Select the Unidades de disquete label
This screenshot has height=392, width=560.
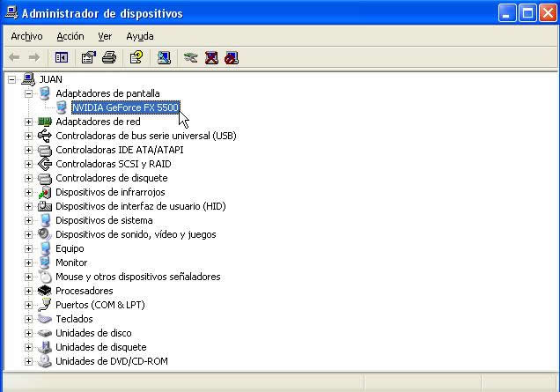click(x=101, y=347)
